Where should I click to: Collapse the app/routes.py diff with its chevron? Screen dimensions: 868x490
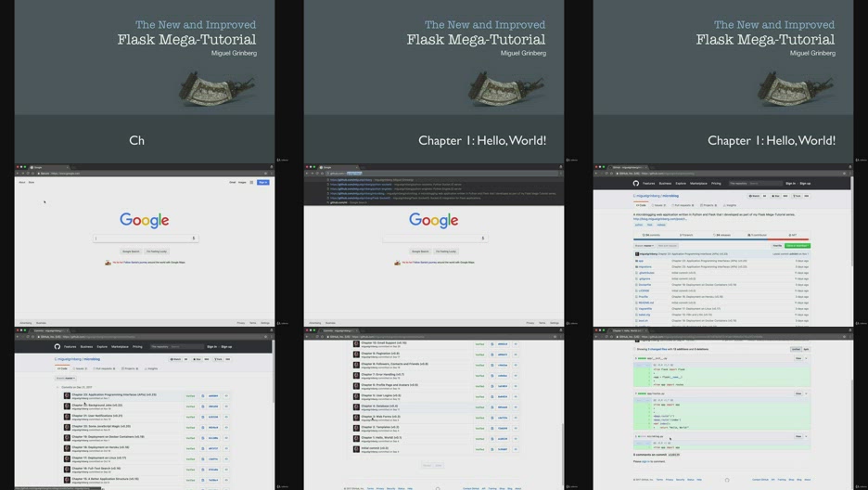[806, 393]
